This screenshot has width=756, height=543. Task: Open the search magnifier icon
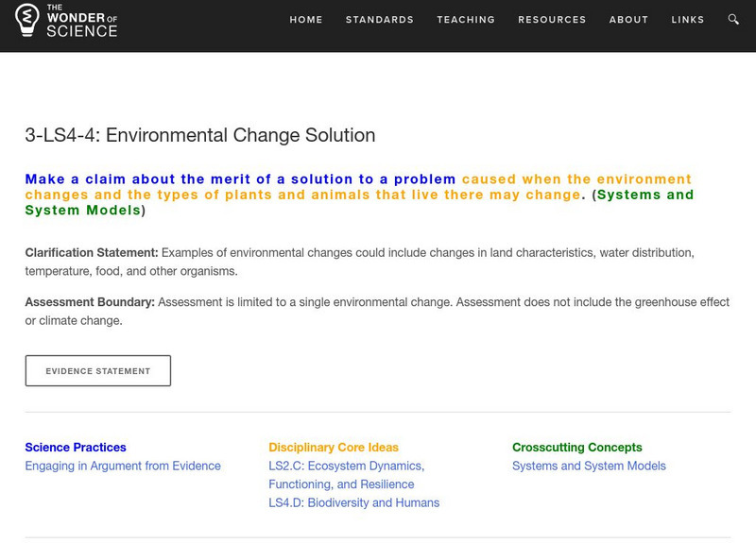tap(734, 20)
